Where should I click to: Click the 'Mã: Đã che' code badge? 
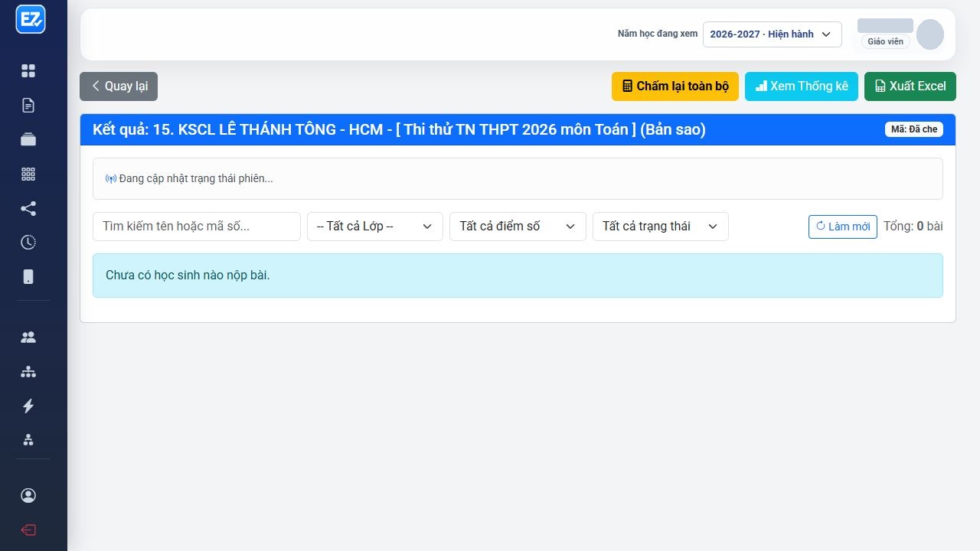(x=914, y=129)
